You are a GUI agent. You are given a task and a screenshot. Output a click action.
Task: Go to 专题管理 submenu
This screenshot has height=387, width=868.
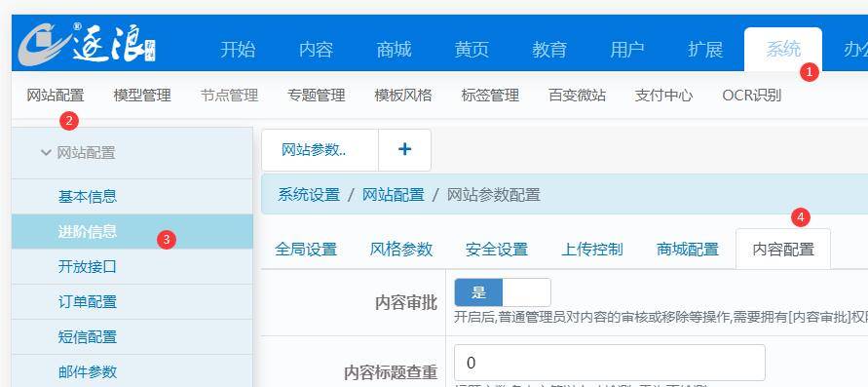316,96
